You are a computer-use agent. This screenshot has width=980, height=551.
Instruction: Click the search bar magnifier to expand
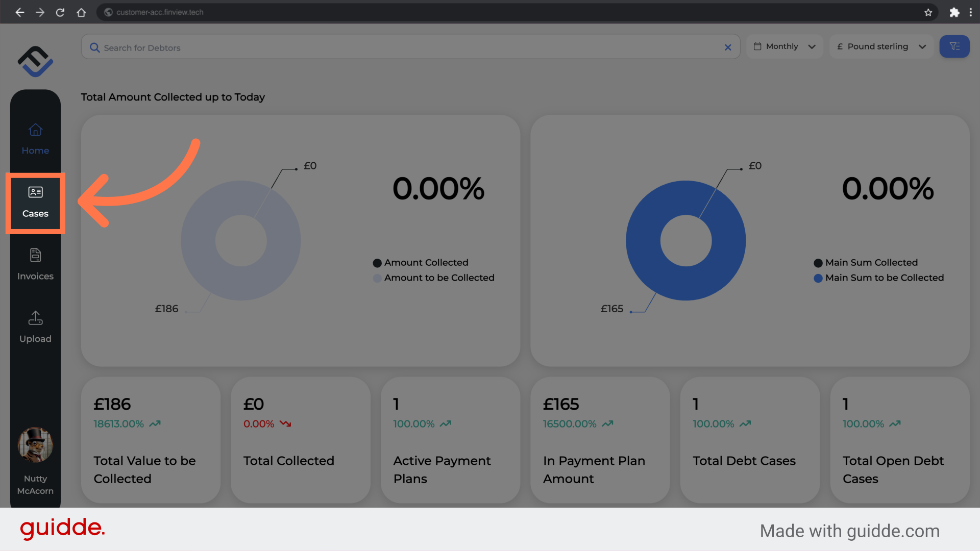click(x=95, y=47)
